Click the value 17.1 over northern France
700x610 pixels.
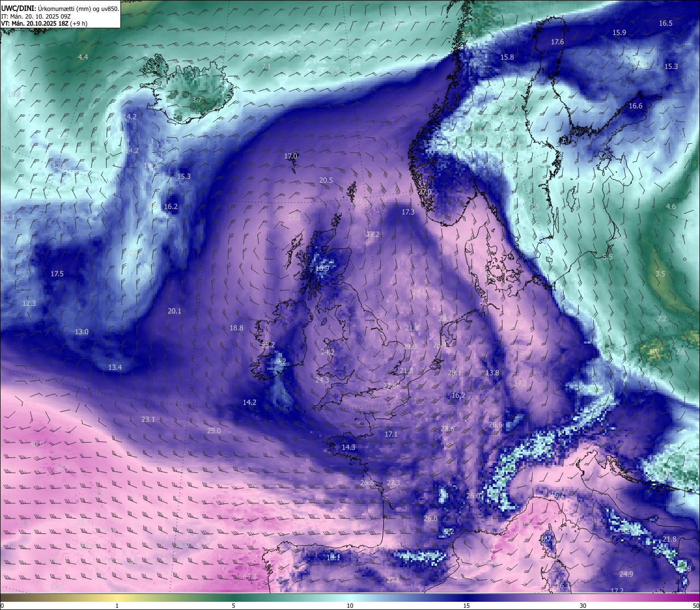(391, 434)
